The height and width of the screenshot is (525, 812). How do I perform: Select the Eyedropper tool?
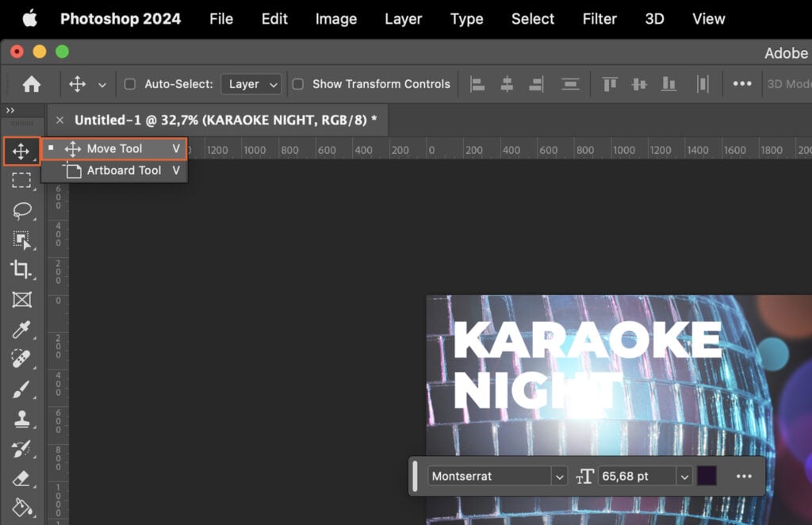point(22,331)
